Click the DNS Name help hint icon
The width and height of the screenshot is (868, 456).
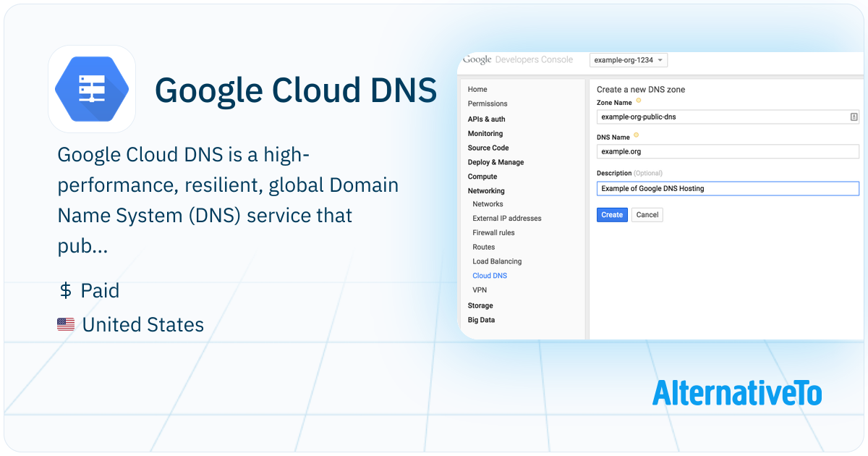pyautogui.click(x=636, y=135)
